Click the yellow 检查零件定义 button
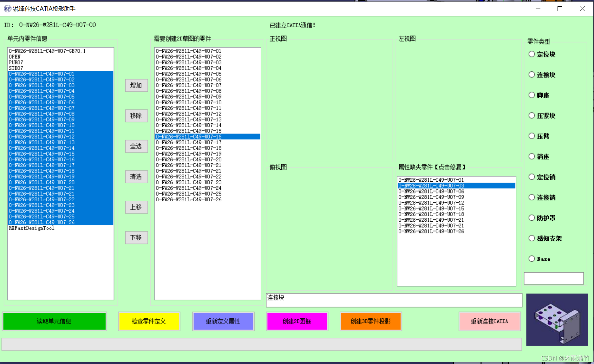Screen dimensions: 594x364 149,321
